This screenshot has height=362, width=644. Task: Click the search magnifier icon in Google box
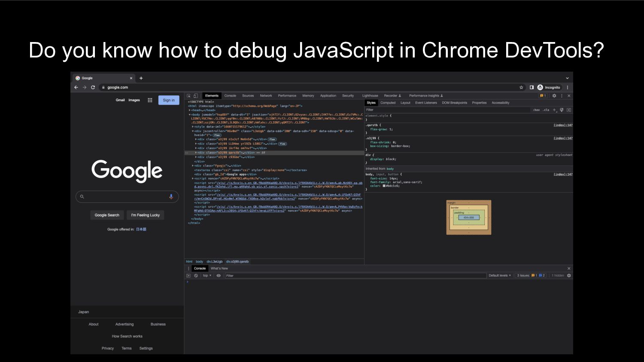pyautogui.click(x=82, y=196)
